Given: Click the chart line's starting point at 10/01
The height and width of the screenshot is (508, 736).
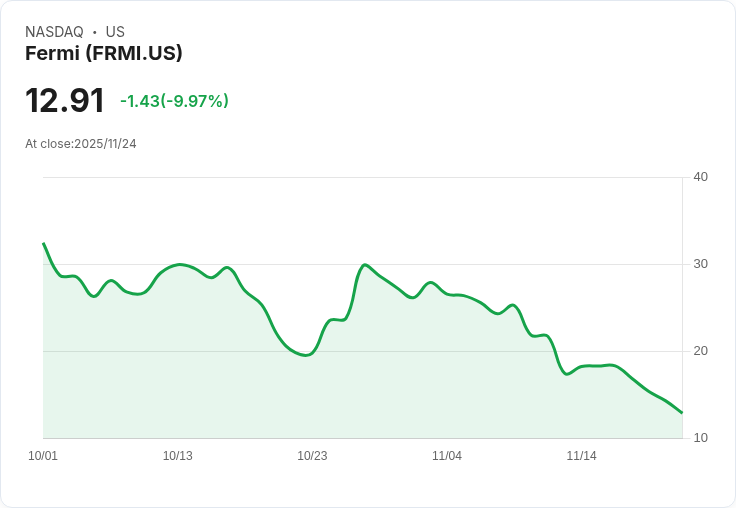Looking at the screenshot, I should pos(43,243).
